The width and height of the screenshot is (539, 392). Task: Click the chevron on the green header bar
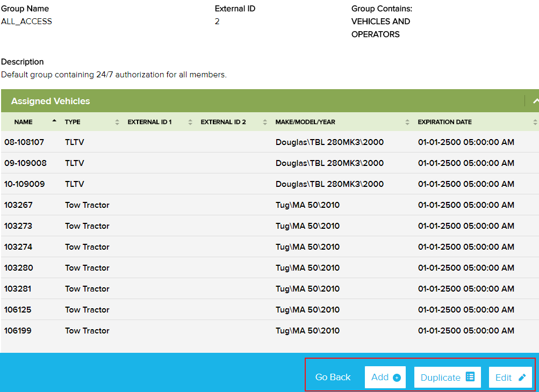point(535,100)
